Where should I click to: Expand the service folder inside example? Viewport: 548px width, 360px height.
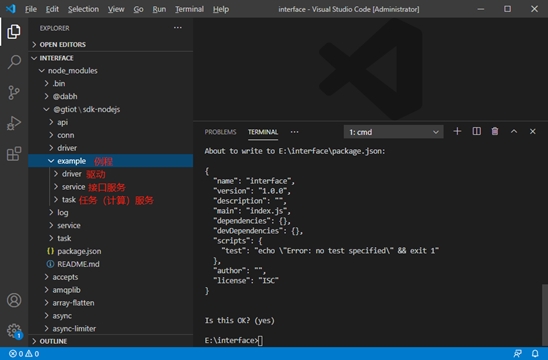pos(110,187)
